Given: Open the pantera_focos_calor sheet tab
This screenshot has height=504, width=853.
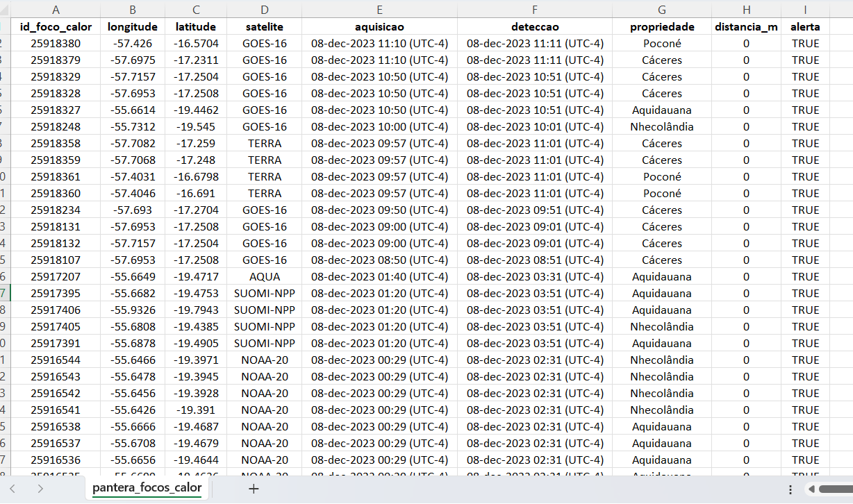Looking at the screenshot, I should 147,488.
